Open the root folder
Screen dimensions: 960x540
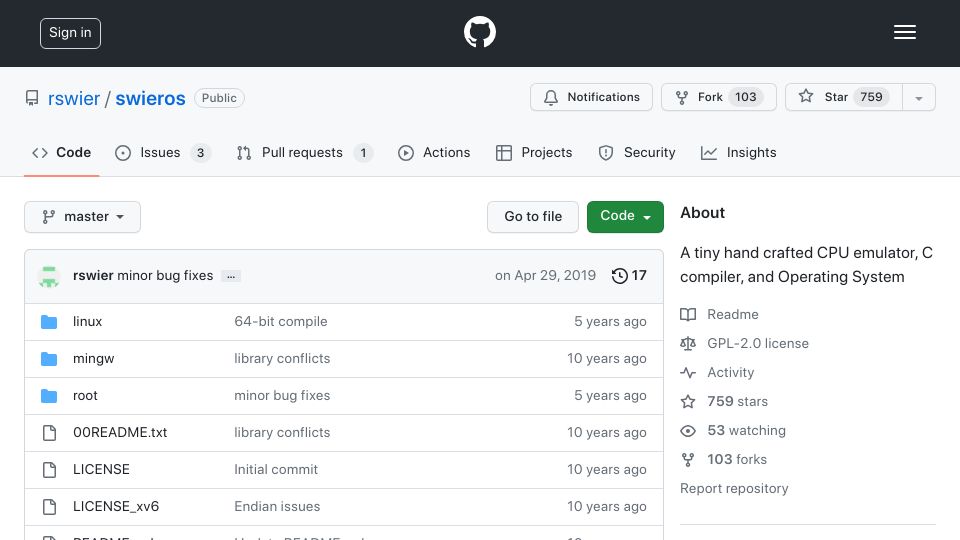(x=85, y=396)
